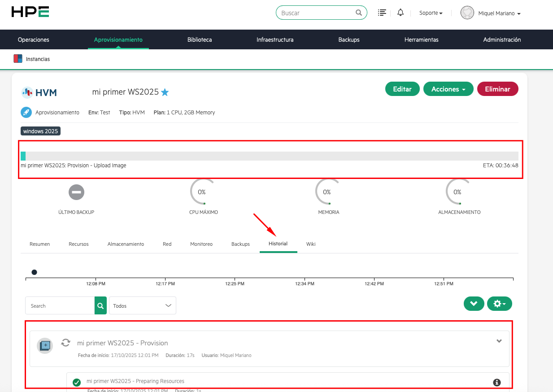The height and width of the screenshot is (392, 553).
Task: Click the Aprovisionamiento rocket icon
Action: (26, 112)
